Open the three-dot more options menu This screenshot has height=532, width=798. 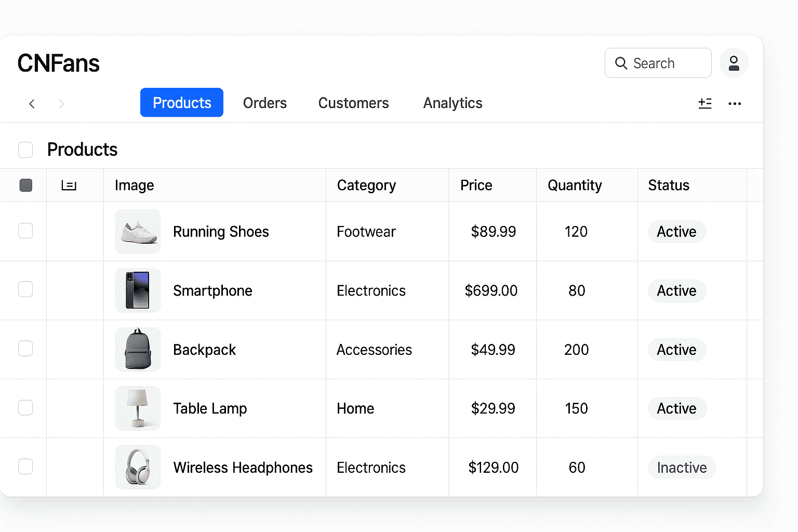[735, 103]
